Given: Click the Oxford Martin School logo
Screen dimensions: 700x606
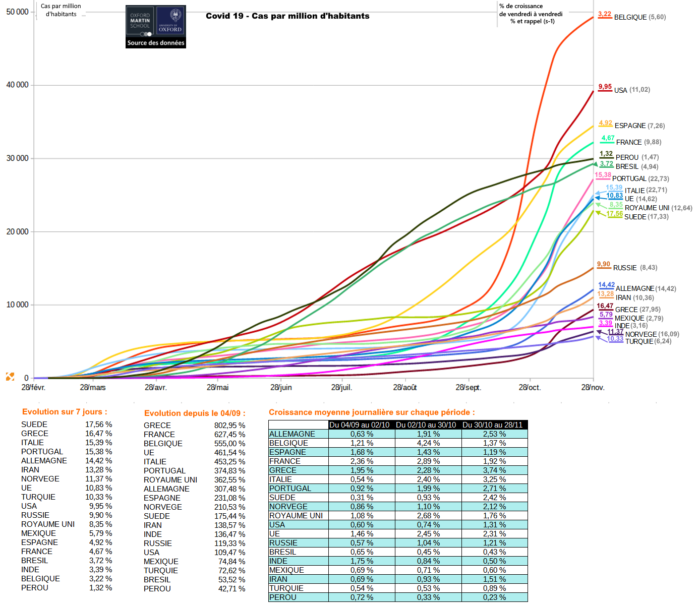Looking at the screenshot, I should coord(140,21).
